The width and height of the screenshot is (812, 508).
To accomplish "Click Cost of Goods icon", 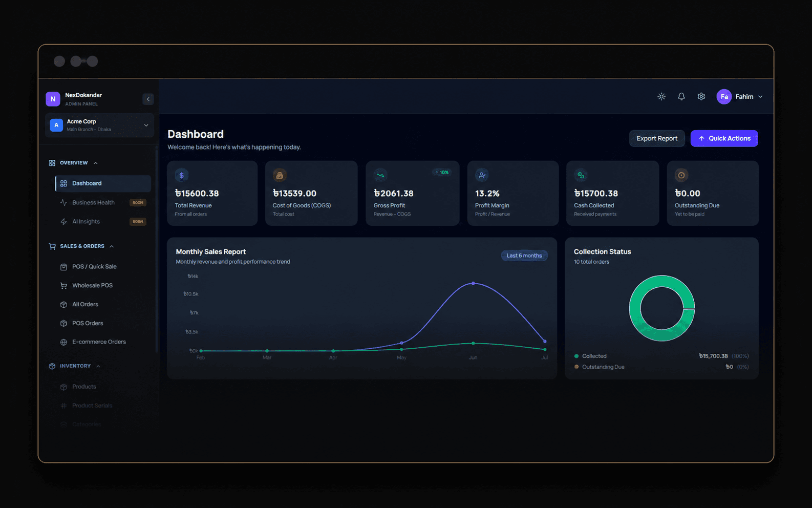I will 280,175.
